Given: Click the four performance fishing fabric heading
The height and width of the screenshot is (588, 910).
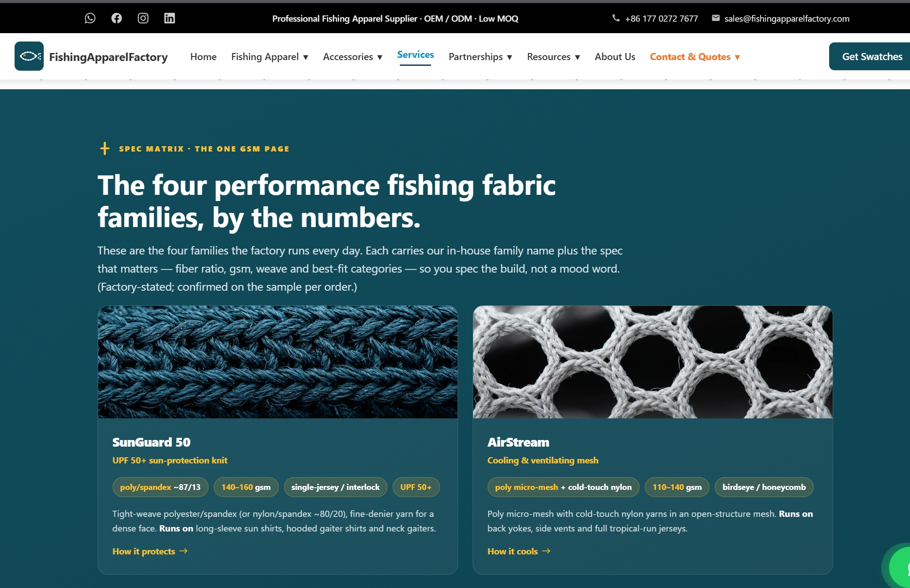Looking at the screenshot, I should pos(327,201).
